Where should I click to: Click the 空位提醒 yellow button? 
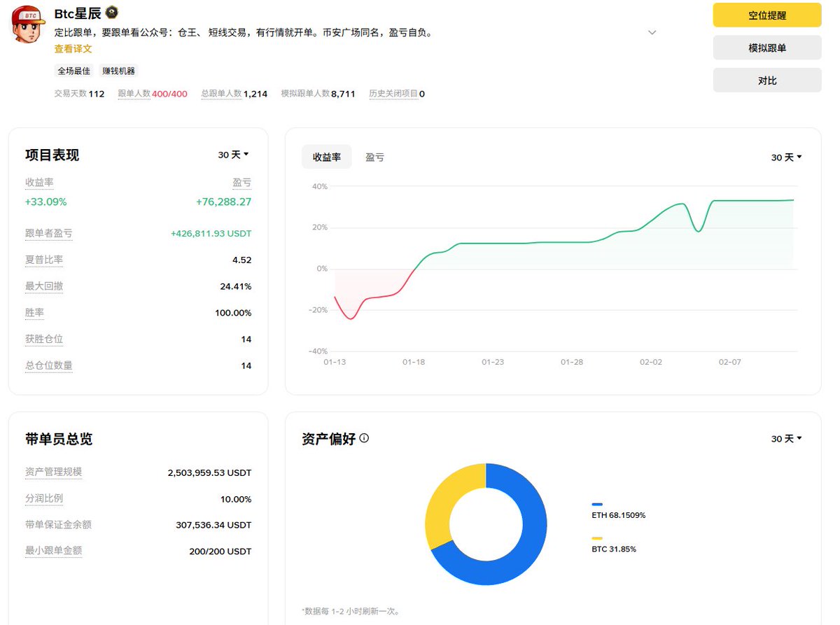767,15
